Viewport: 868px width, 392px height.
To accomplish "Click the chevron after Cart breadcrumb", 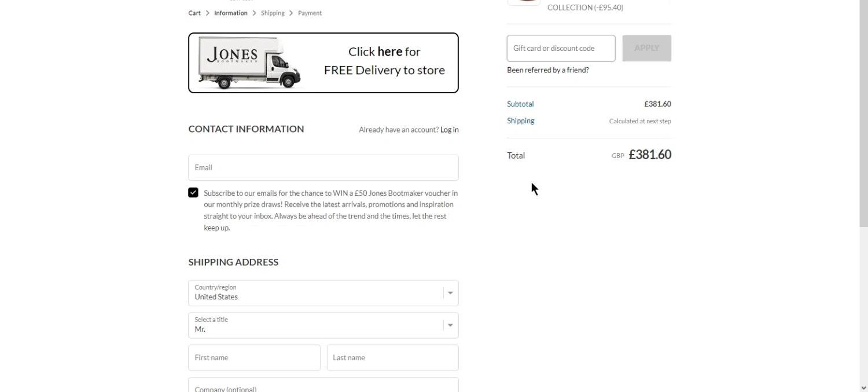I will 207,13.
